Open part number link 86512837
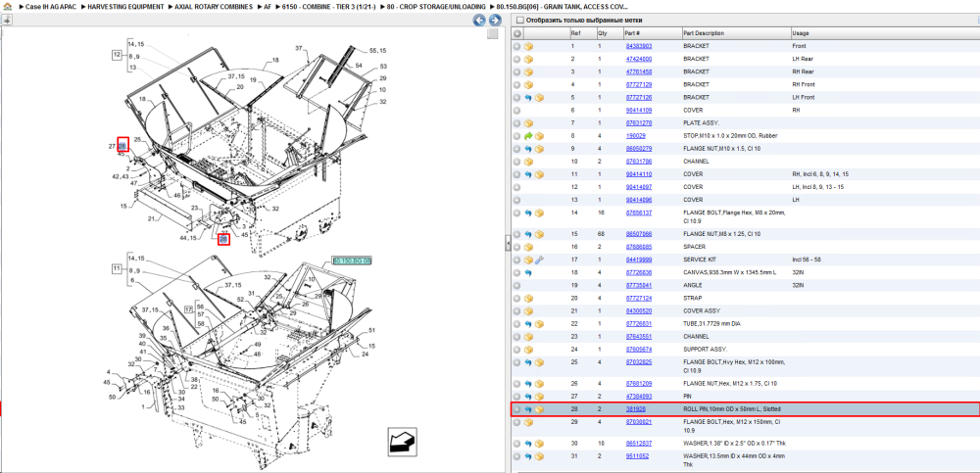Image resolution: width=980 pixels, height=473 pixels. pos(639,444)
